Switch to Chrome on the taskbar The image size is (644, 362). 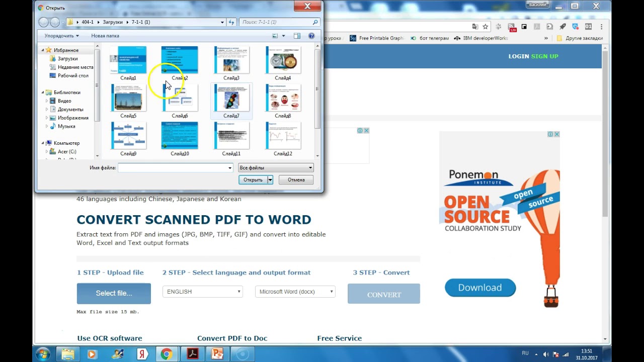coord(166,354)
